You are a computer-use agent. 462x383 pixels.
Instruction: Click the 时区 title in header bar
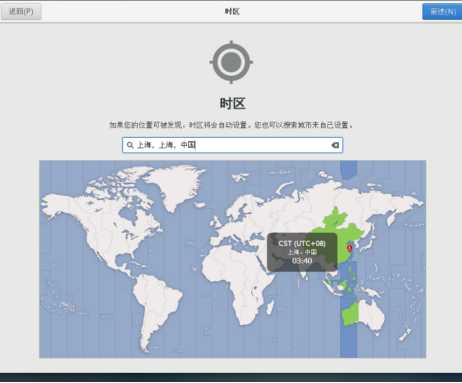(232, 12)
